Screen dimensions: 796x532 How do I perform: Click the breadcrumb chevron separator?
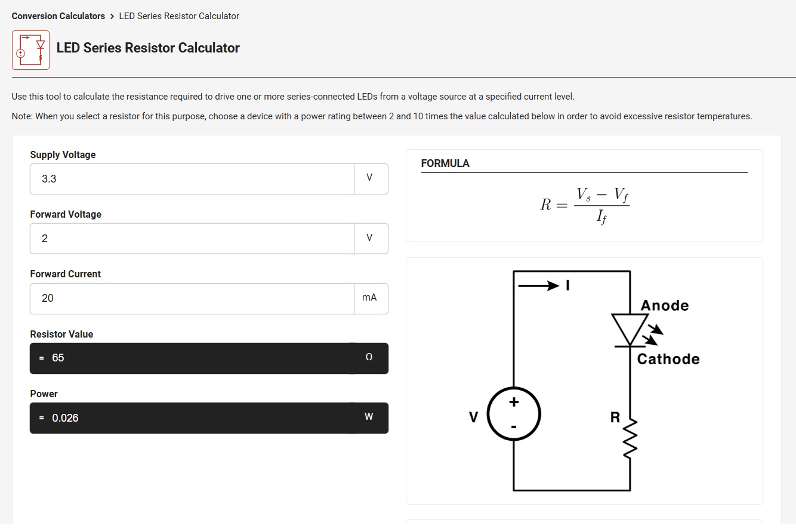point(112,16)
